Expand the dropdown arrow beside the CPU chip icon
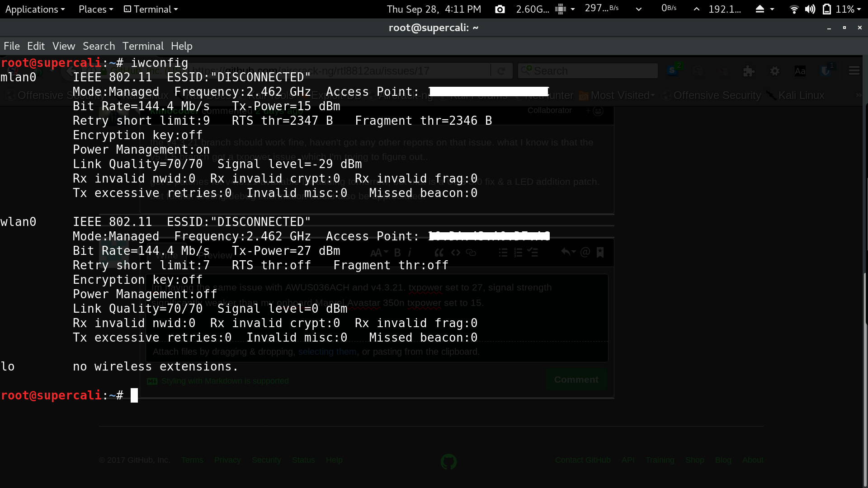Image resolution: width=868 pixels, height=488 pixels. [573, 9]
